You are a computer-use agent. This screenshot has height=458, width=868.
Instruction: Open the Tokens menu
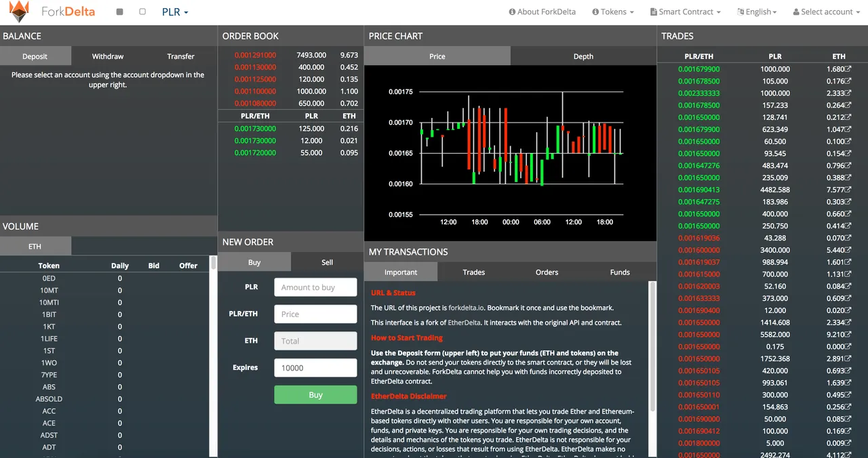(x=613, y=12)
